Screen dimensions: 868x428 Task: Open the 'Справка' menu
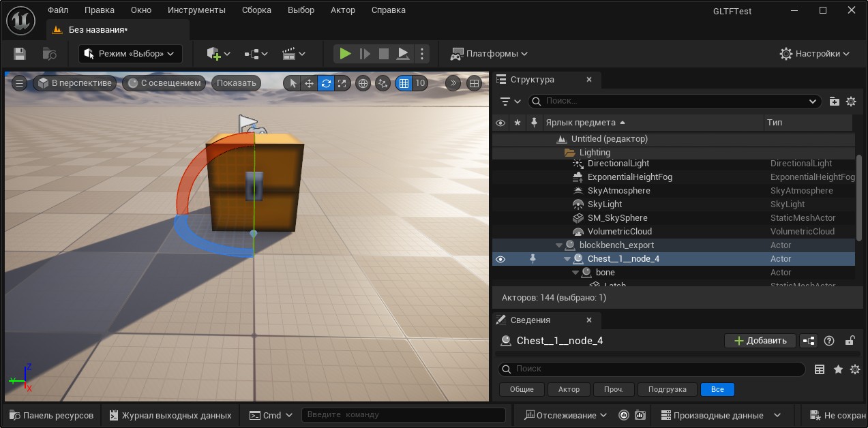(x=389, y=10)
